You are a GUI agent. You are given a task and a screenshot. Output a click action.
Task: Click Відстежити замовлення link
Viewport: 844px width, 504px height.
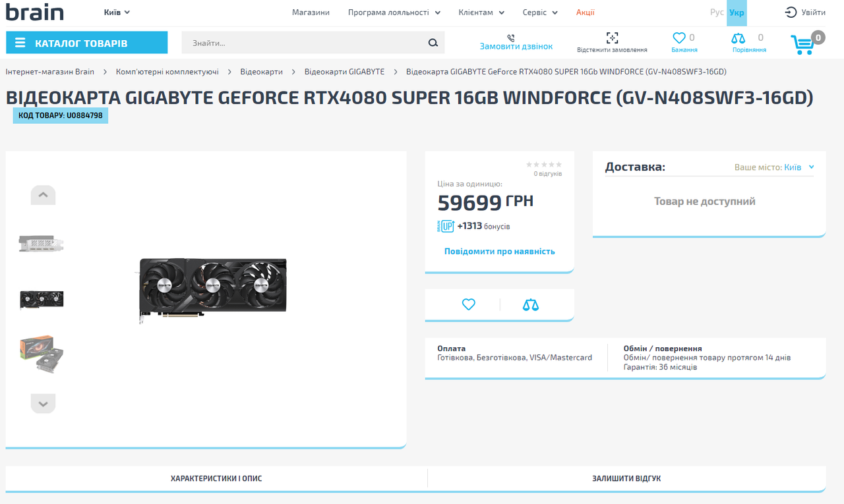[x=612, y=50]
